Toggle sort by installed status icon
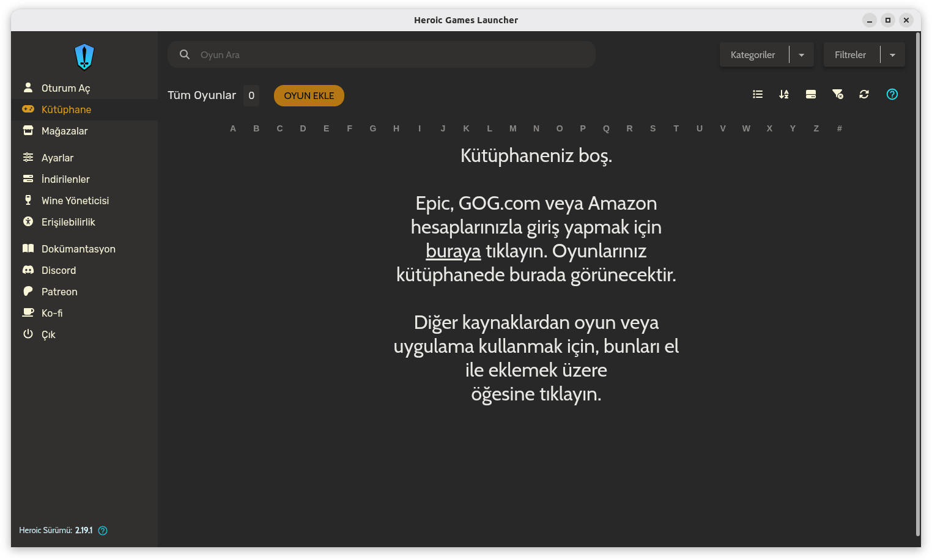932x560 pixels. (x=811, y=94)
